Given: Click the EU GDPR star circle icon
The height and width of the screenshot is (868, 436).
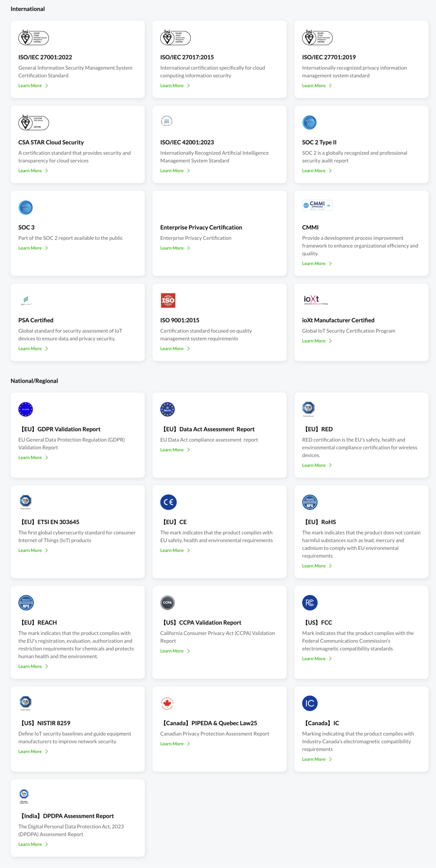Looking at the screenshot, I should [x=25, y=409].
